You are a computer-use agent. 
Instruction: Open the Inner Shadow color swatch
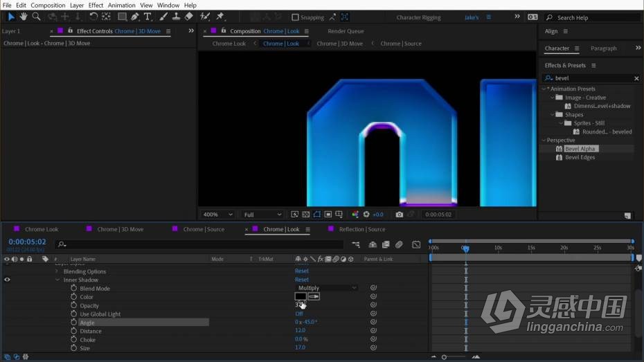(301, 296)
